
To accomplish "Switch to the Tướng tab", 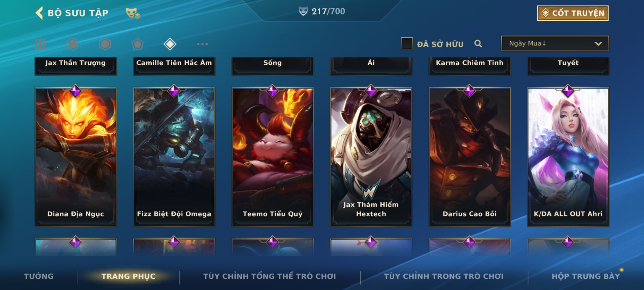I will click(39, 276).
